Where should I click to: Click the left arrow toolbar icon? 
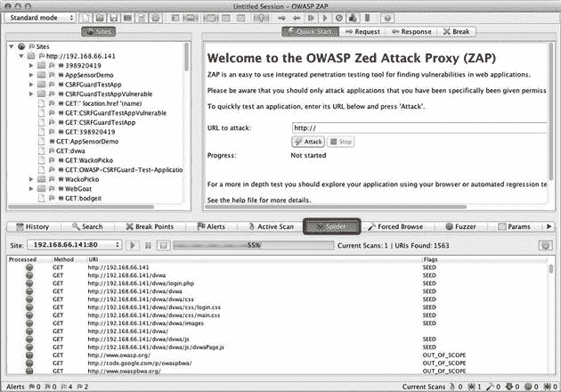[x=297, y=18]
